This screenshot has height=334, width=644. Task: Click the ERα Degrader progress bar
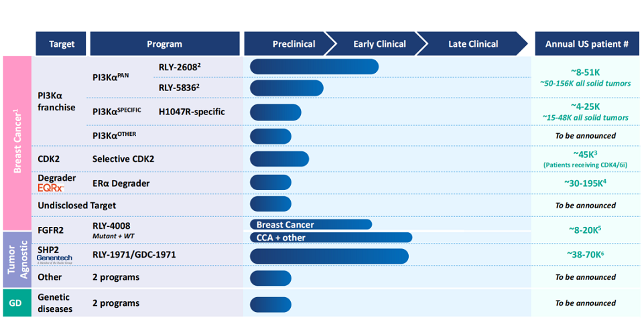[x=271, y=183]
